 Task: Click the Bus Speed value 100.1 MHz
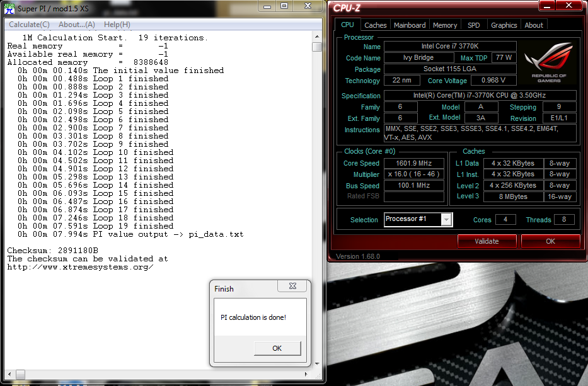[413, 186]
